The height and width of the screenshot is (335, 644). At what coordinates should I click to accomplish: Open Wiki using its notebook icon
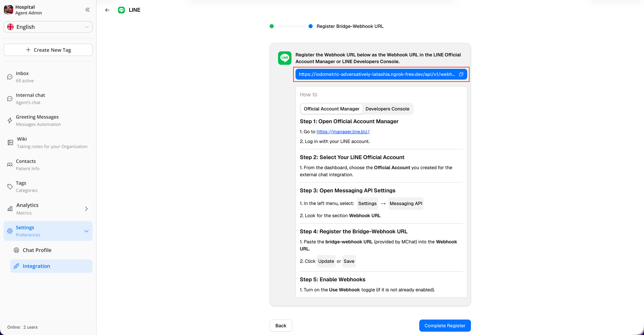(x=9, y=142)
